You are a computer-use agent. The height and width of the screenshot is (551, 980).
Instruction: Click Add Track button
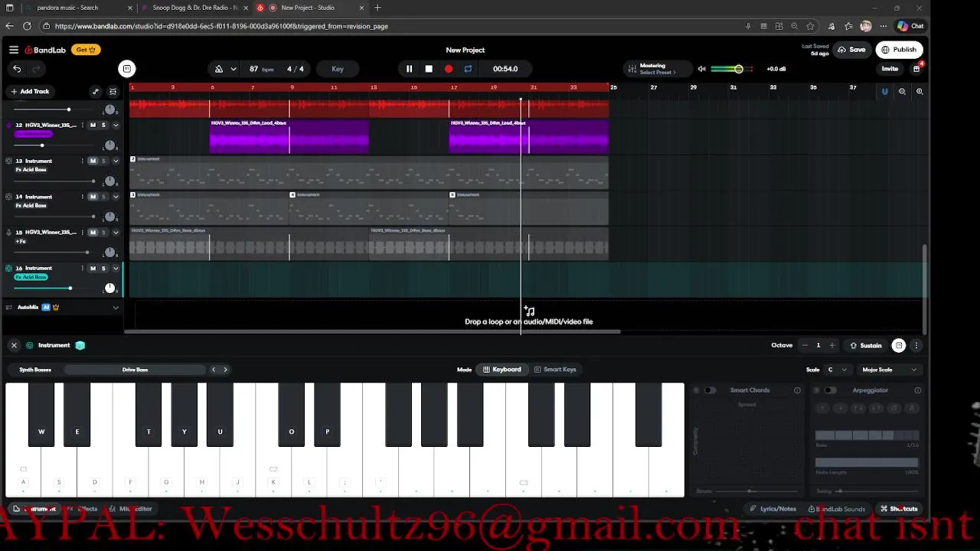pos(30,91)
